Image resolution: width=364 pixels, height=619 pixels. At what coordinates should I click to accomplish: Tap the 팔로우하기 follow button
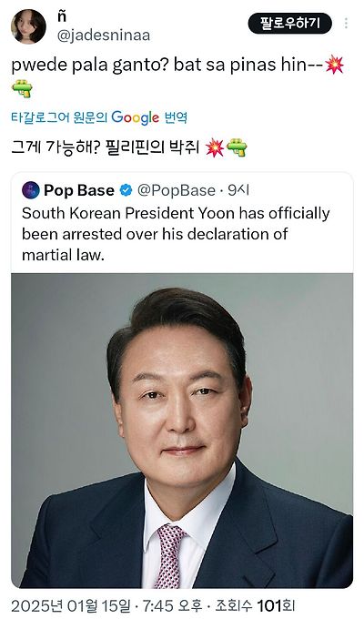(x=289, y=24)
